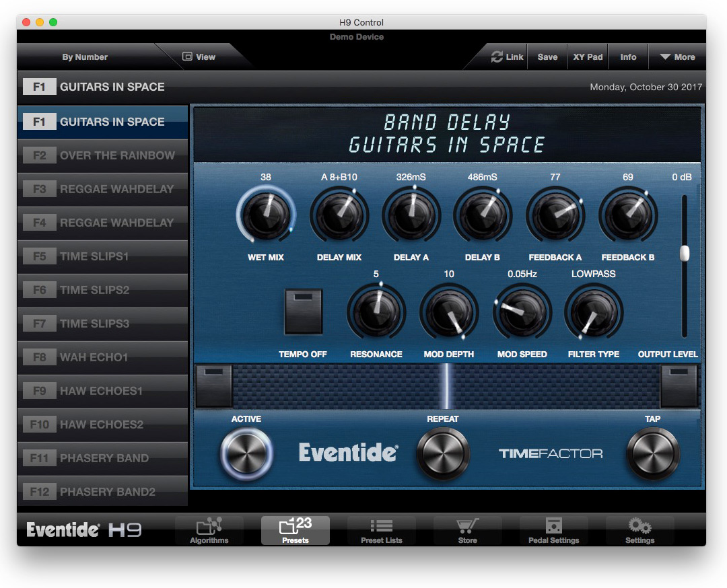This screenshot has width=727, height=588.
Task: Open the By Number sort selector
Action: click(x=84, y=57)
